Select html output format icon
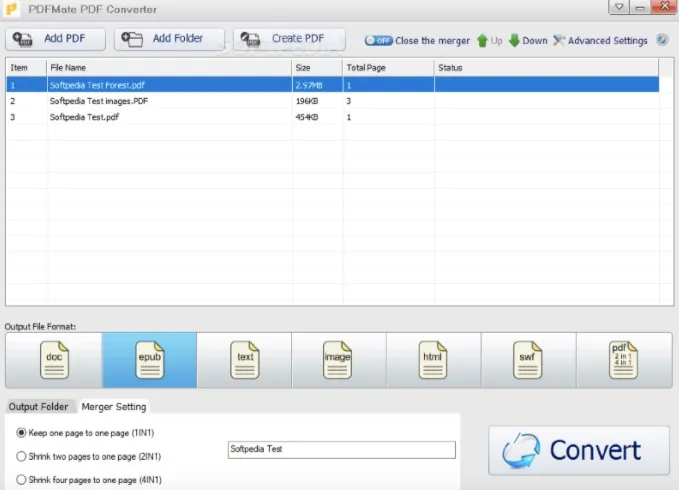The height and width of the screenshot is (490, 679). [x=433, y=360]
